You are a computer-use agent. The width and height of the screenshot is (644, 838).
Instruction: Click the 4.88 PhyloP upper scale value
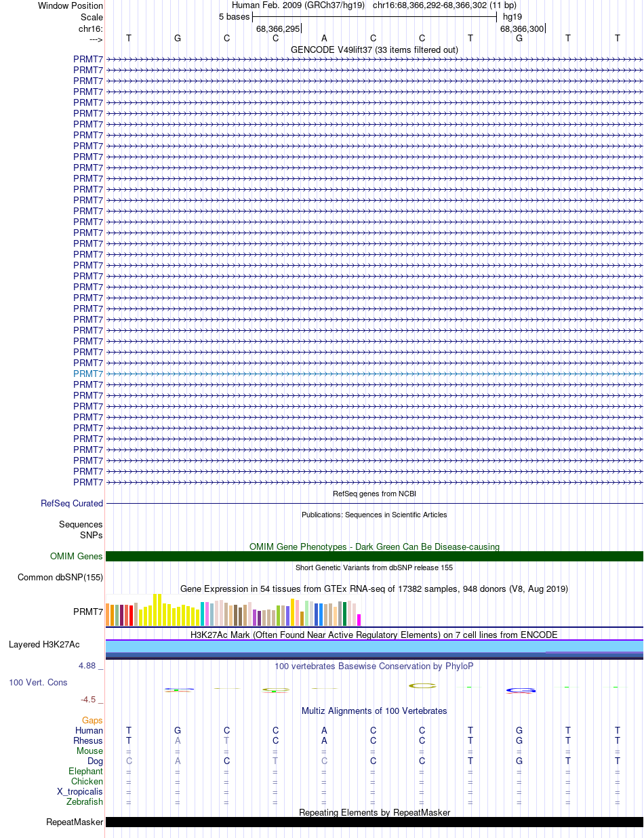pos(91,666)
